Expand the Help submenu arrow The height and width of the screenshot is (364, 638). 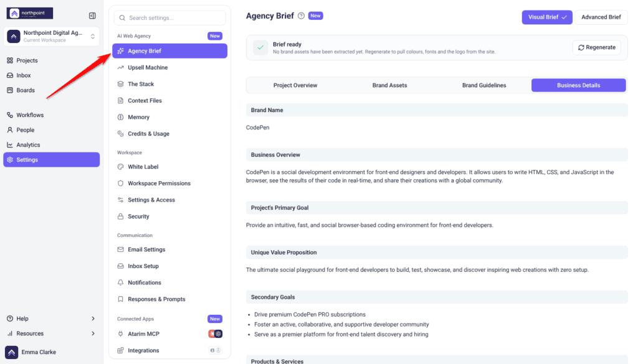pos(93,319)
